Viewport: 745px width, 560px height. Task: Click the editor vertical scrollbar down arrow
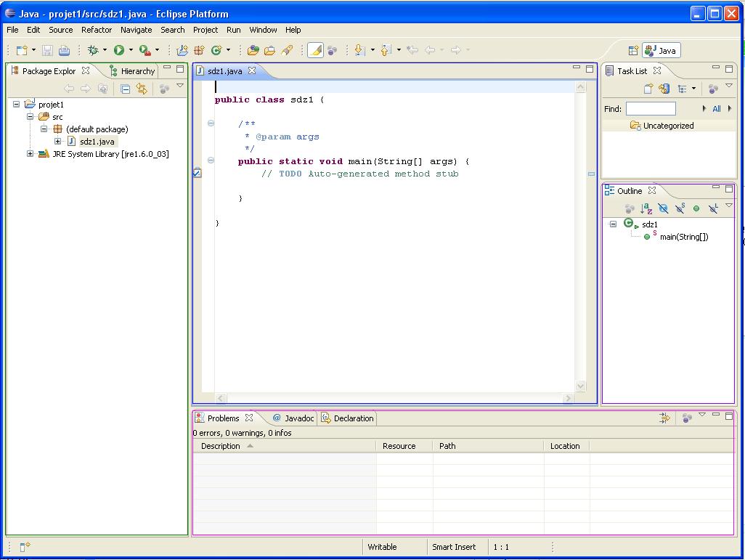click(x=581, y=386)
